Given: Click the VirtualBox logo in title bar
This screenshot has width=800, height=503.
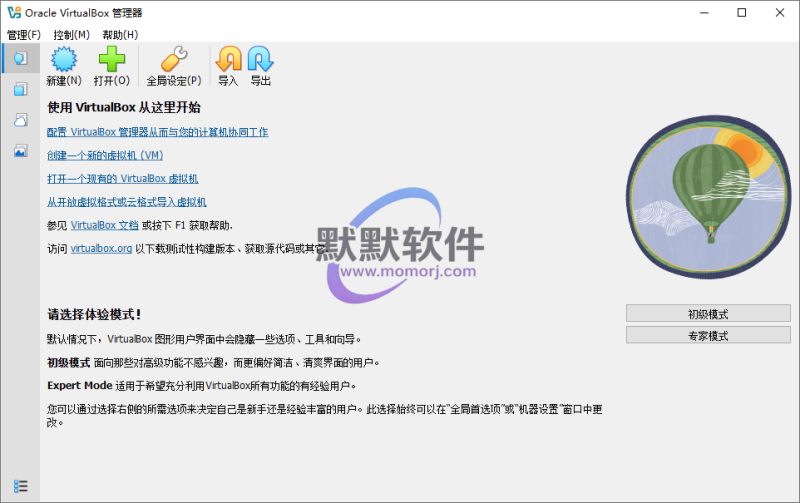Looking at the screenshot, I should (14, 13).
